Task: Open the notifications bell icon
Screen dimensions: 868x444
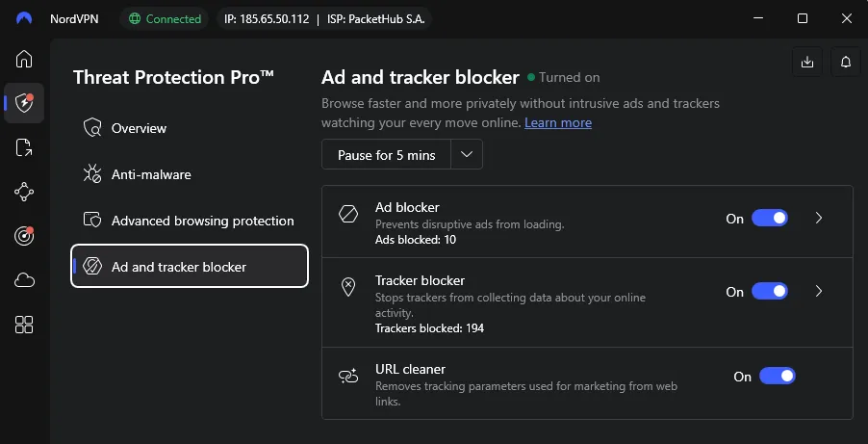Action: click(x=845, y=62)
